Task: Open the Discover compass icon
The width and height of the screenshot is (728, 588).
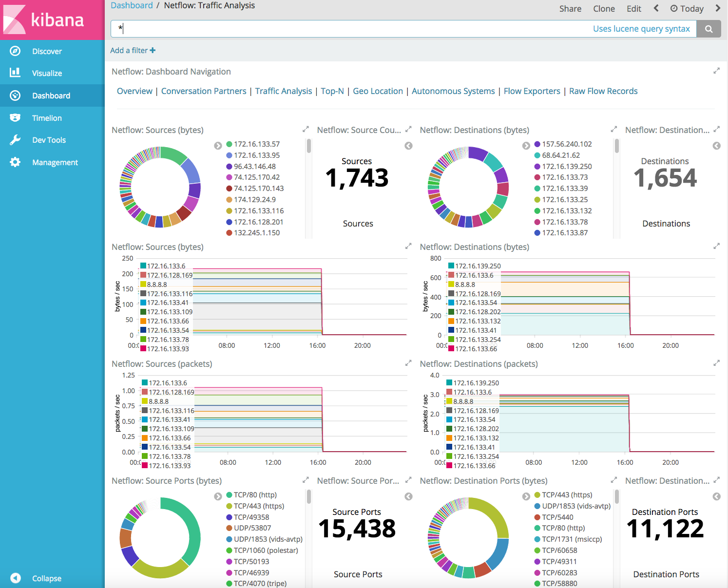Action: coord(15,51)
